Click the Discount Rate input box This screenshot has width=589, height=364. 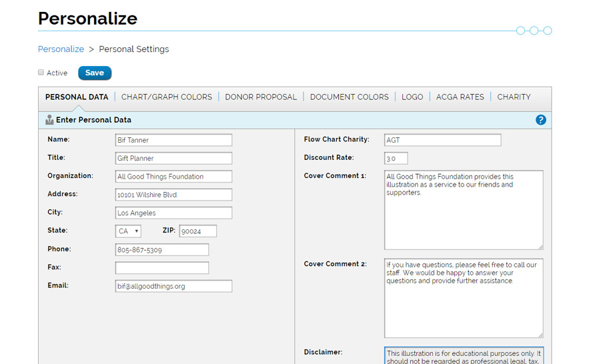pos(396,159)
